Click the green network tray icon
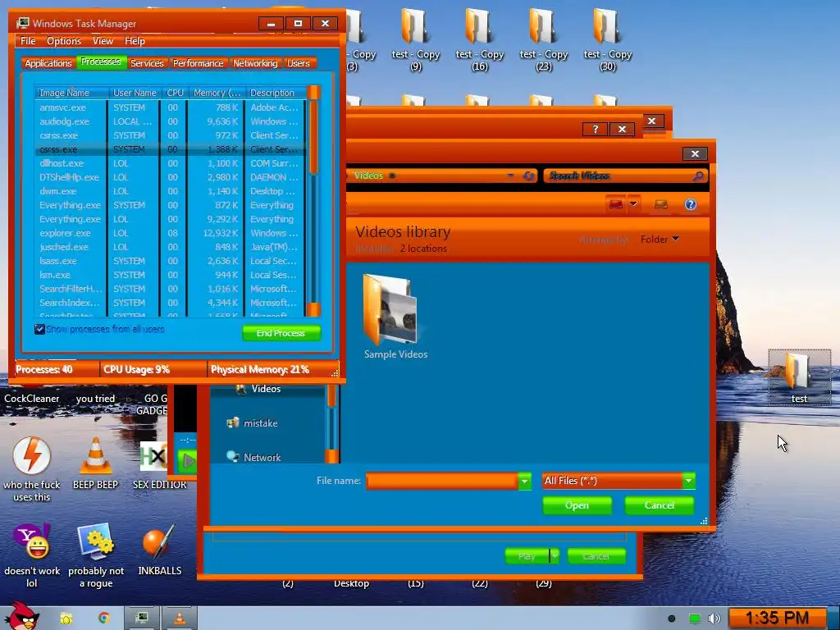 coord(695,619)
